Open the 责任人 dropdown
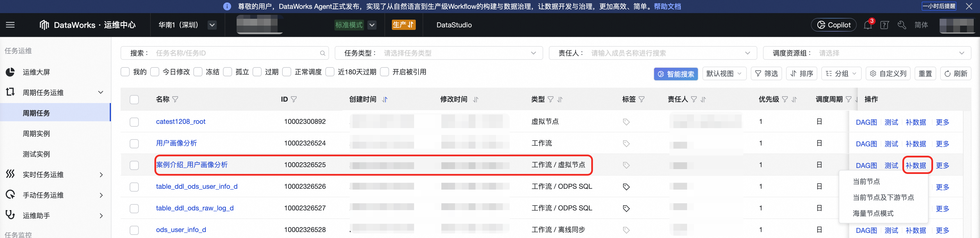The height and width of the screenshot is (238, 980). tap(653, 53)
